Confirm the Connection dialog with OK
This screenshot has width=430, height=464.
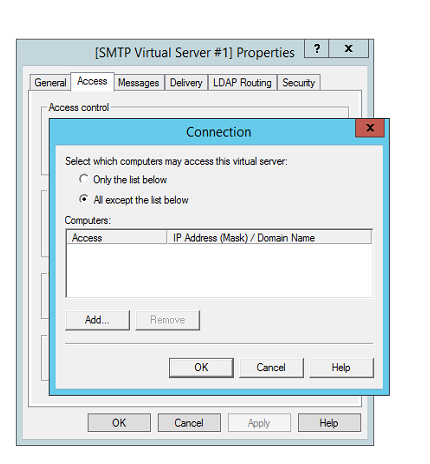[x=201, y=368]
